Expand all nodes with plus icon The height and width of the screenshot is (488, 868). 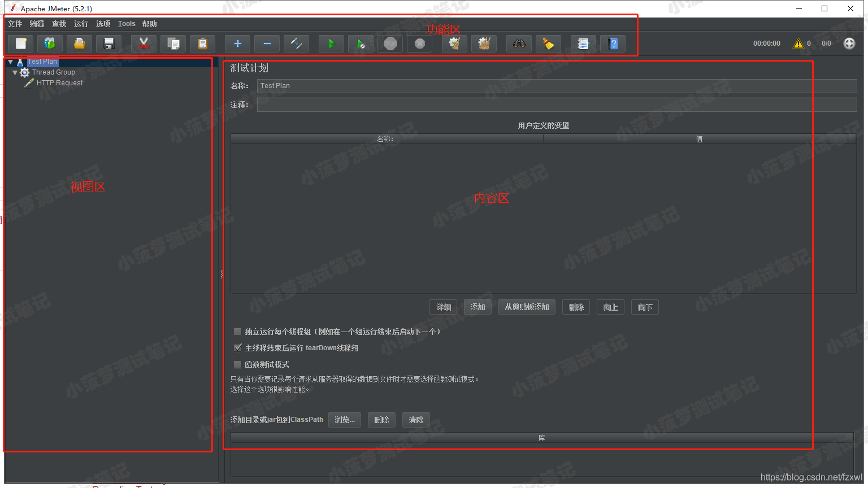[x=238, y=43]
